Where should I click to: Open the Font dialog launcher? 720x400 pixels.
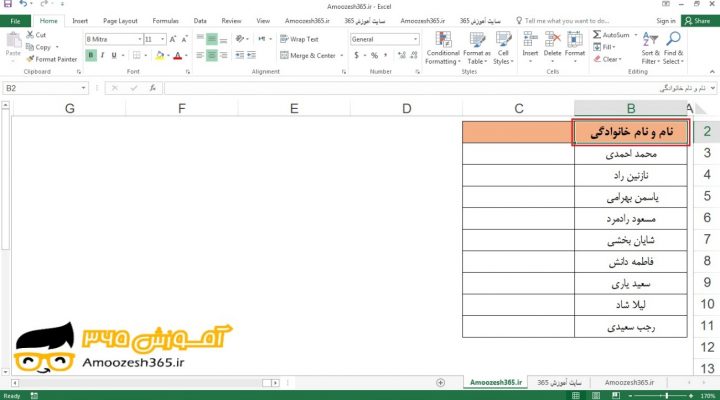(x=187, y=72)
